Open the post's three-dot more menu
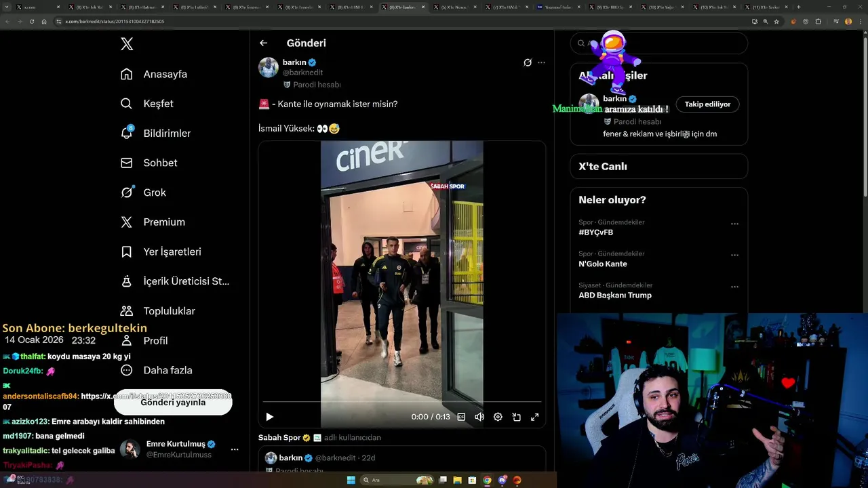This screenshot has width=868, height=488. tap(541, 62)
